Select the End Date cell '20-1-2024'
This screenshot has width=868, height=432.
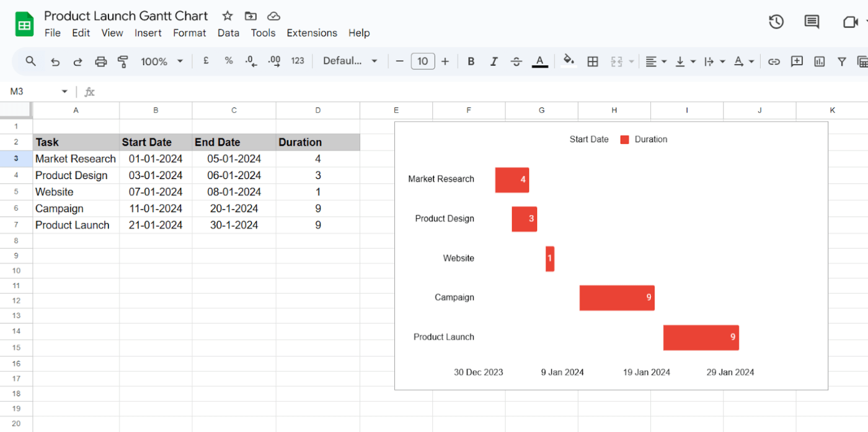click(234, 209)
